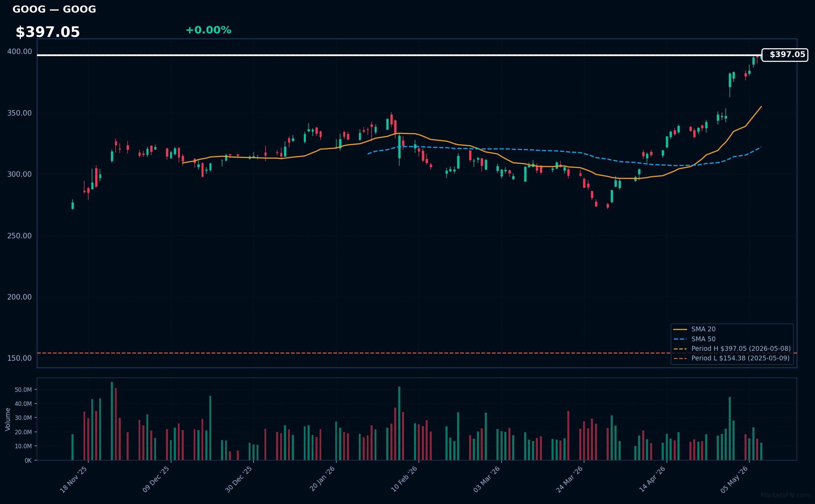Click the 400.00 price axis label
Screen dimensions: 815x504
coord(20,52)
